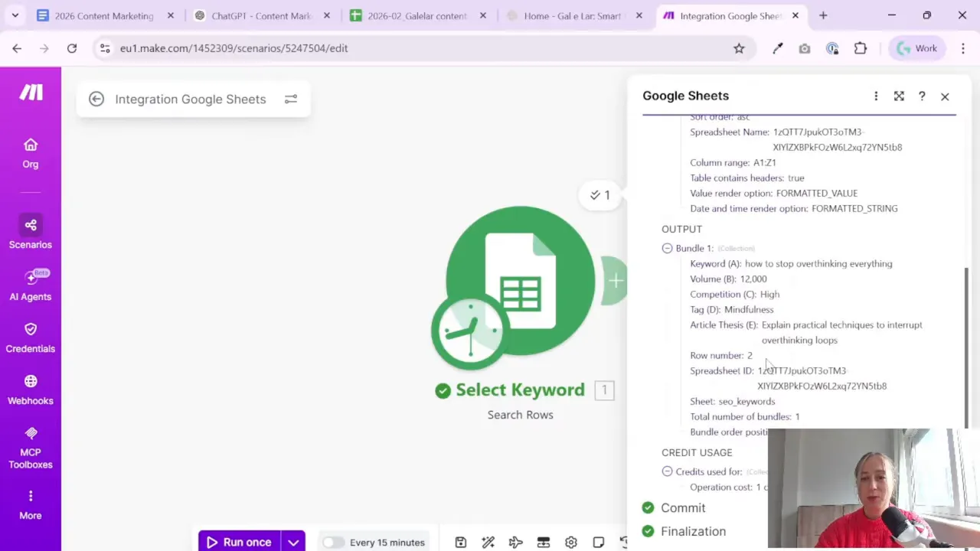Image resolution: width=980 pixels, height=551 pixels.
Task: Click the Every 15 minutes schedule label
Action: pyautogui.click(x=387, y=543)
